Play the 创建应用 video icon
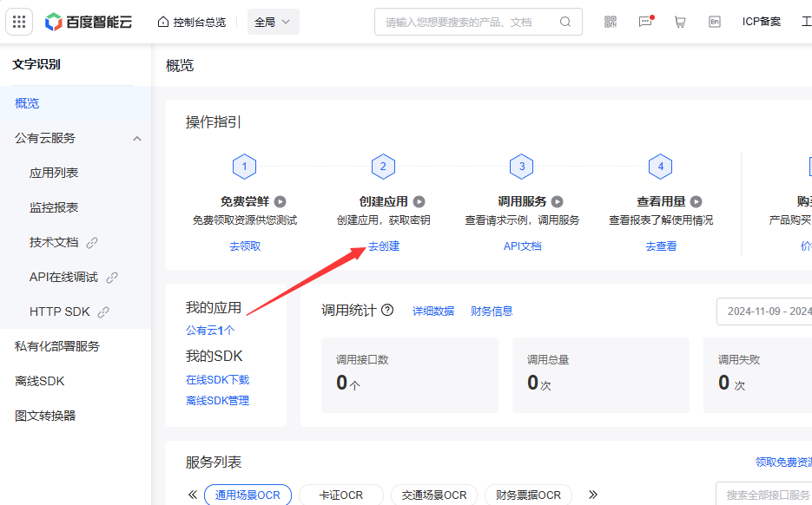This screenshot has width=812, height=505. (419, 201)
